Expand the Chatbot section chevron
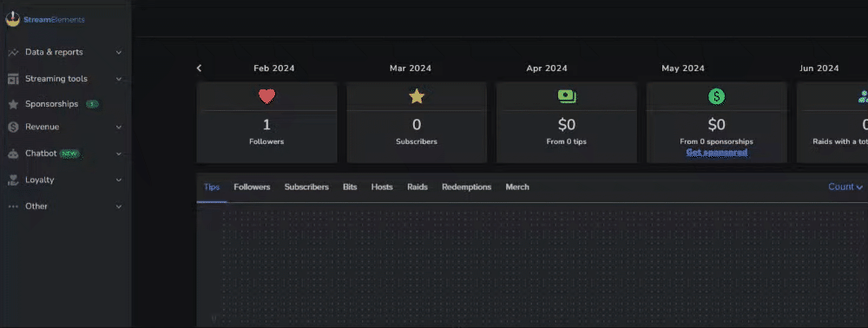Image resolution: width=868 pixels, height=328 pixels. [118, 154]
